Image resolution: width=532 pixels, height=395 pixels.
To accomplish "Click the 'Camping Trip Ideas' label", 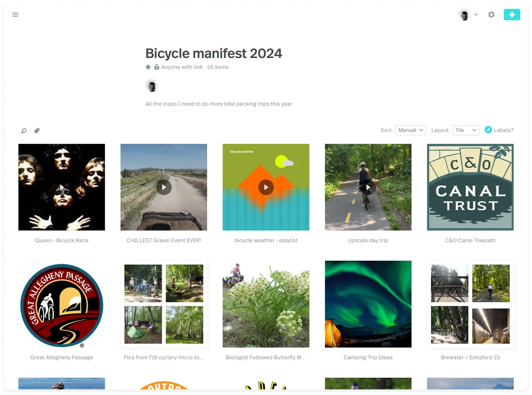I will coord(368,357).
